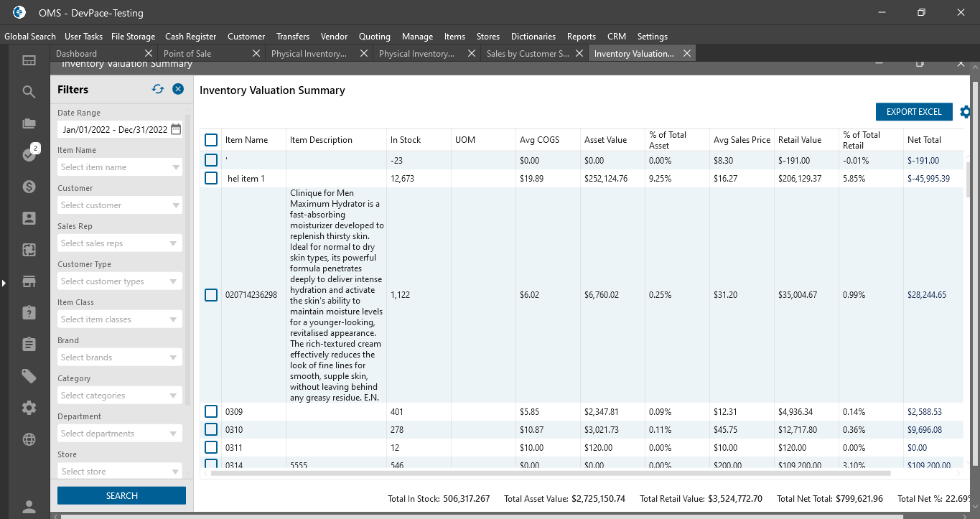Click the SEARCH button
The height and width of the screenshot is (519, 980).
pyautogui.click(x=121, y=496)
